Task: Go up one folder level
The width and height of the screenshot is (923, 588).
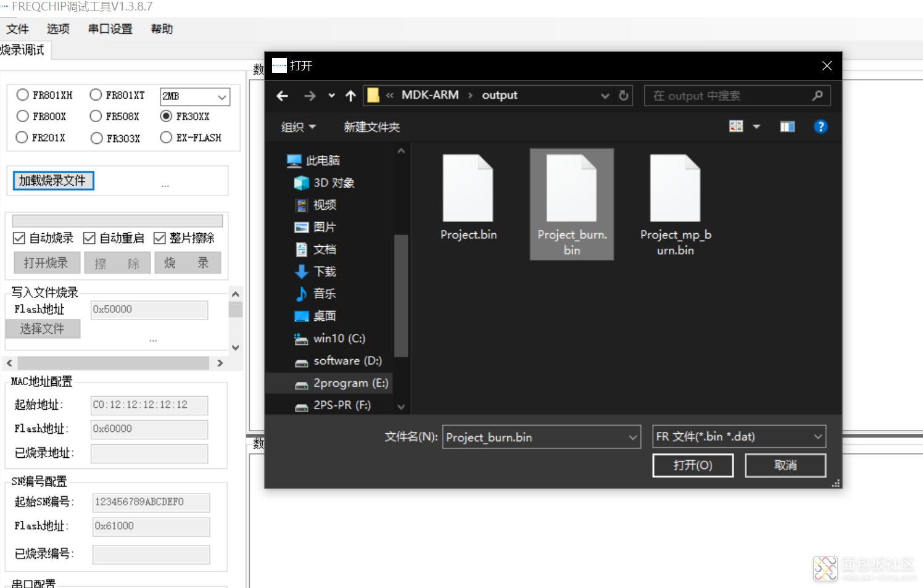Action: (x=350, y=96)
